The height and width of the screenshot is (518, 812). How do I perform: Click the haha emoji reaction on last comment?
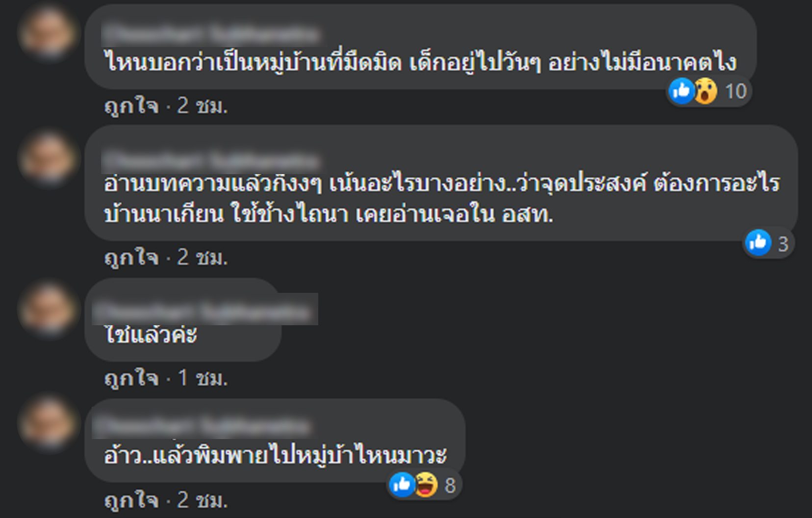tap(426, 485)
